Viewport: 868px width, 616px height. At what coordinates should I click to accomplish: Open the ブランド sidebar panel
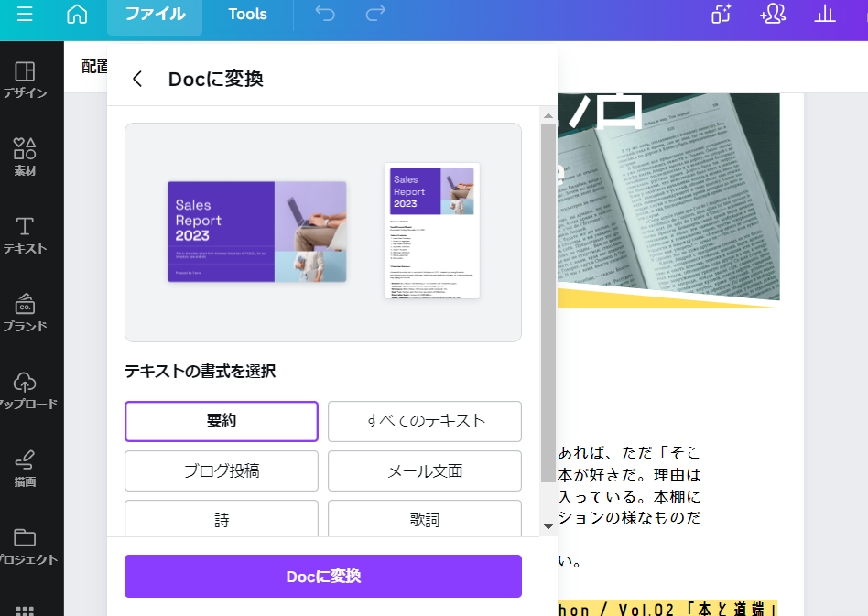pyautogui.click(x=25, y=313)
